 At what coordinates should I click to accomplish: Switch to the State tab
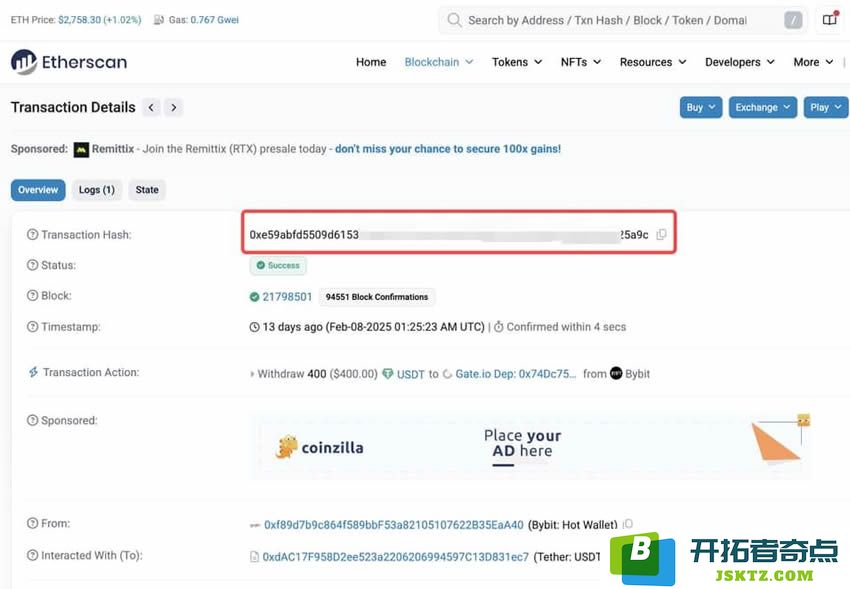(x=147, y=190)
